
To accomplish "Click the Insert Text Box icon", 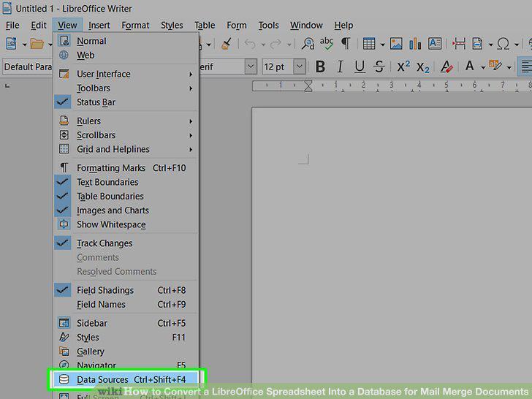I will pyautogui.click(x=435, y=44).
